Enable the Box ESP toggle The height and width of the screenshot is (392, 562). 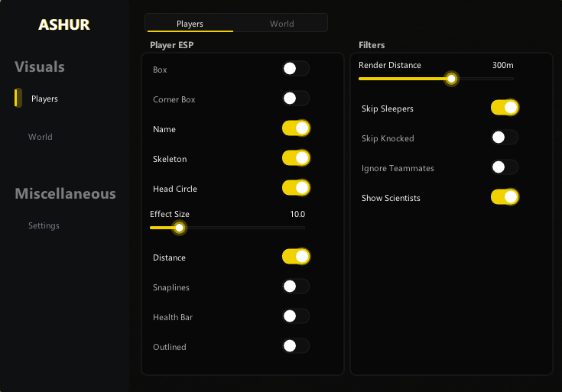[295, 69]
